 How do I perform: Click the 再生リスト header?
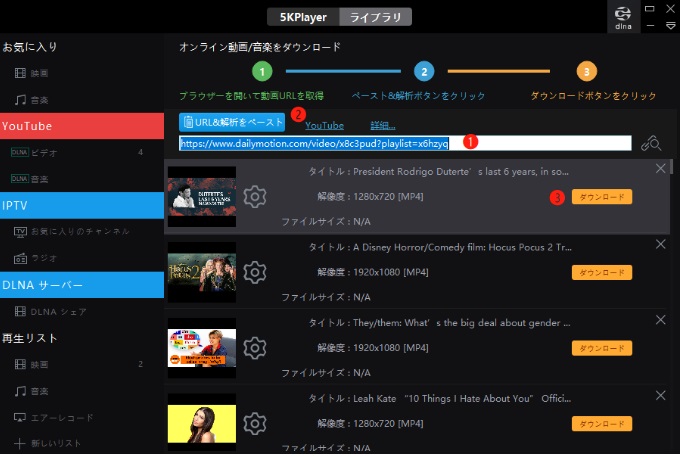tap(30, 338)
